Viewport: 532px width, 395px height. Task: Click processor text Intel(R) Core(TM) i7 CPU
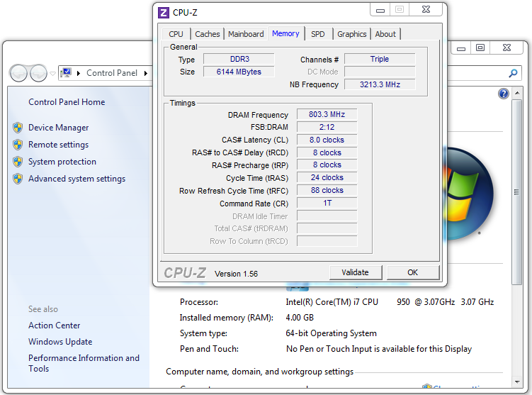pyautogui.click(x=332, y=302)
